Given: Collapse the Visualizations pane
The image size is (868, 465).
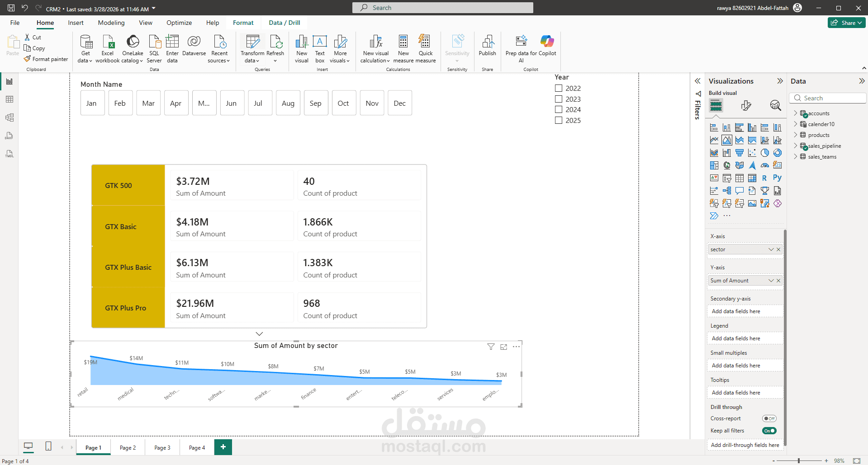Looking at the screenshot, I should coord(780,81).
